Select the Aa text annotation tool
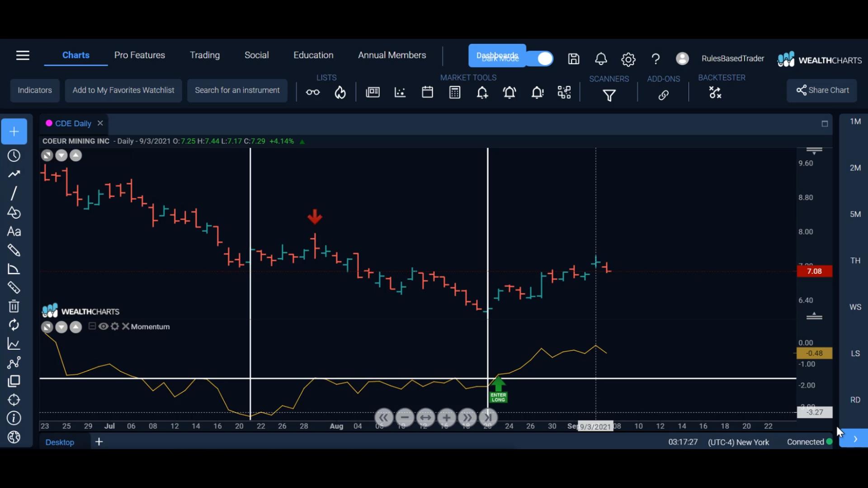The height and width of the screenshot is (488, 868). point(14,231)
